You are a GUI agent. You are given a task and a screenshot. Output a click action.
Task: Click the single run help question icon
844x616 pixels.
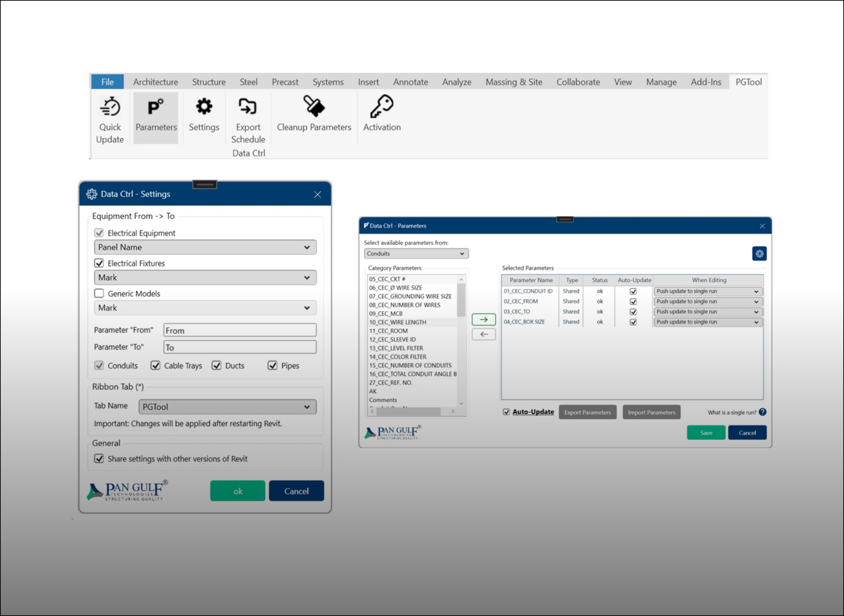pyautogui.click(x=763, y=412)
